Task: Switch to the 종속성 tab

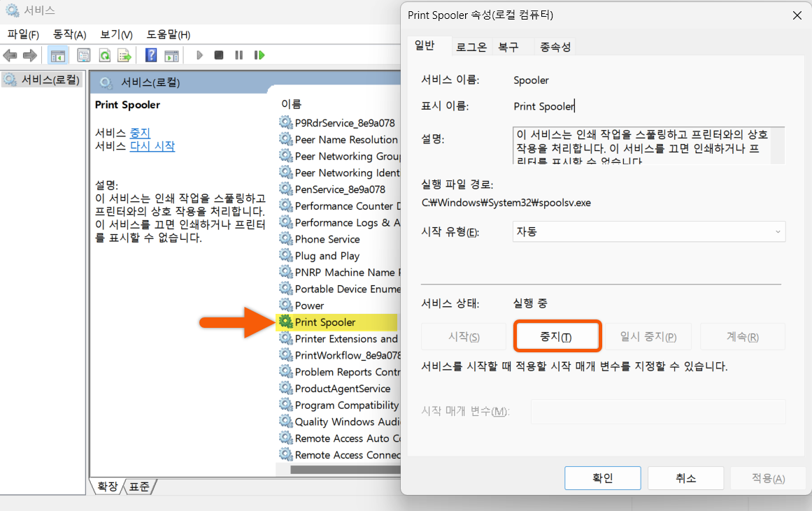Action: click(556, 45)
